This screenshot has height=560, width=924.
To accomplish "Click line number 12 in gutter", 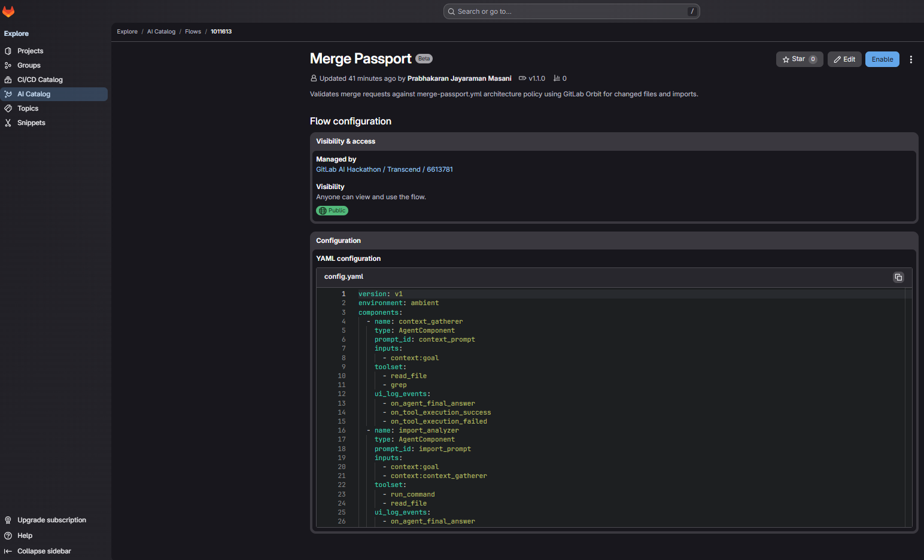I will tap(342, 394).
